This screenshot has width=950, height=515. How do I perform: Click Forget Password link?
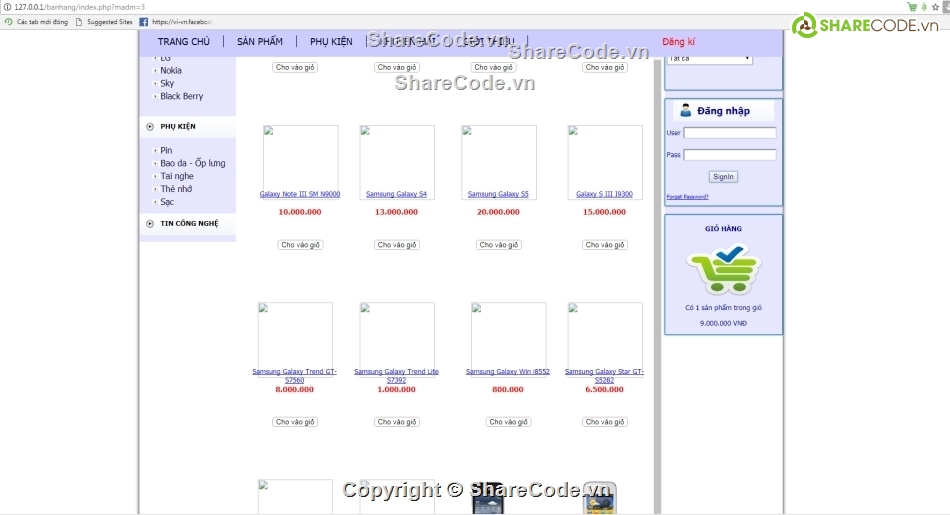(x=687, y=197)
